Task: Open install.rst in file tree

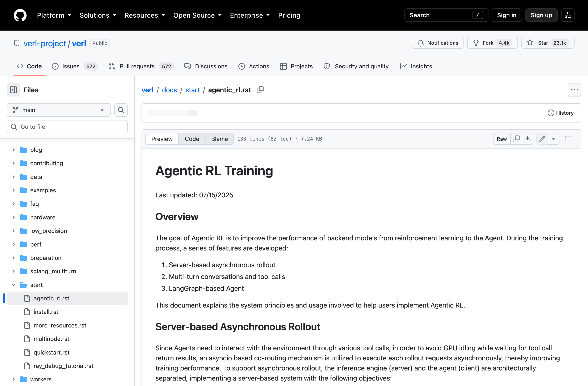Action: coord(67,312)
